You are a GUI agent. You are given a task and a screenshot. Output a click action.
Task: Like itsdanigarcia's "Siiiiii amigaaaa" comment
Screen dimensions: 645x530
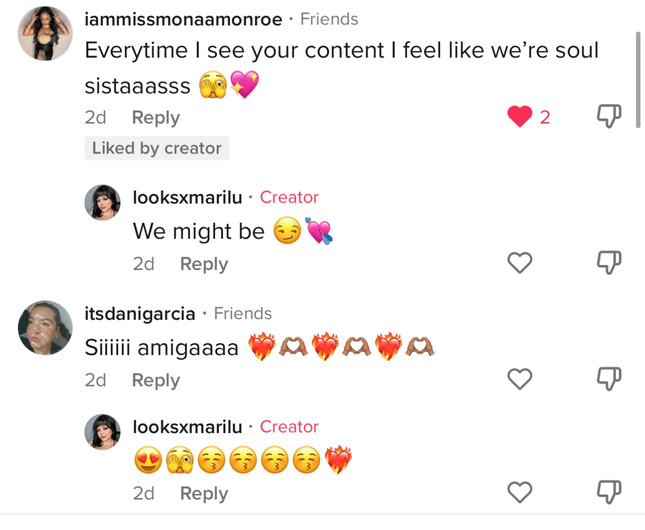[520, 379]
